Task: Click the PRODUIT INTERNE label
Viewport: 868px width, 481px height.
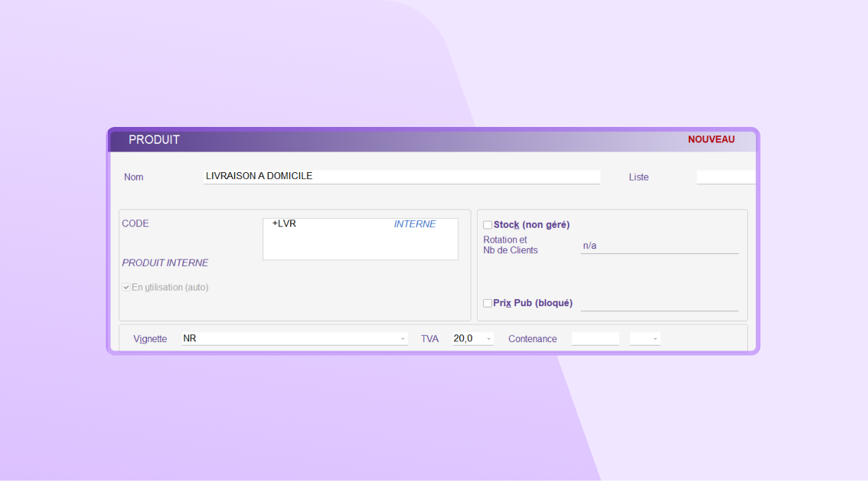Action: pyautogui.click(x=165, y=263)
